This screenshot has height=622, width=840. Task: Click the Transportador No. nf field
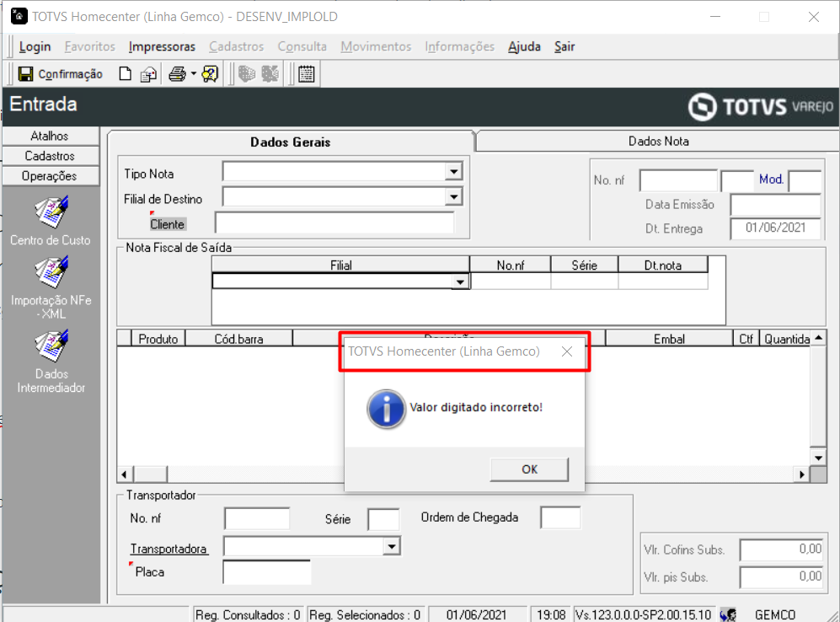point(257,518)
